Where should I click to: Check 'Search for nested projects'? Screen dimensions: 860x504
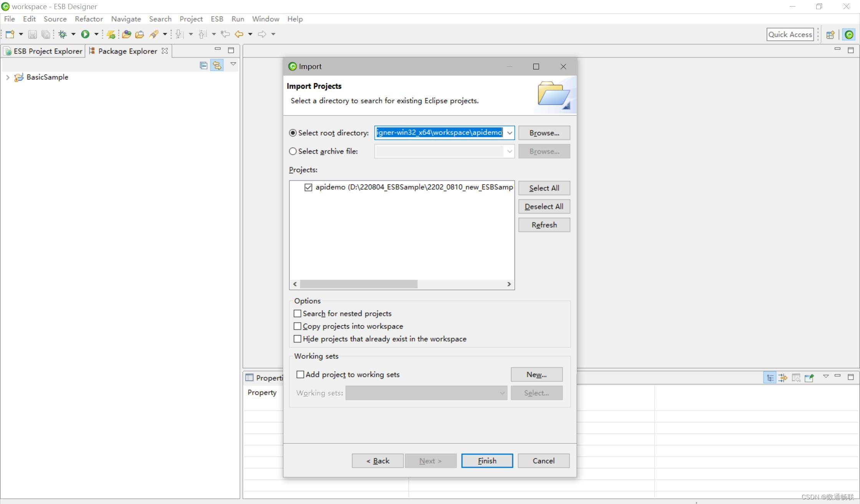click(298, 313)
